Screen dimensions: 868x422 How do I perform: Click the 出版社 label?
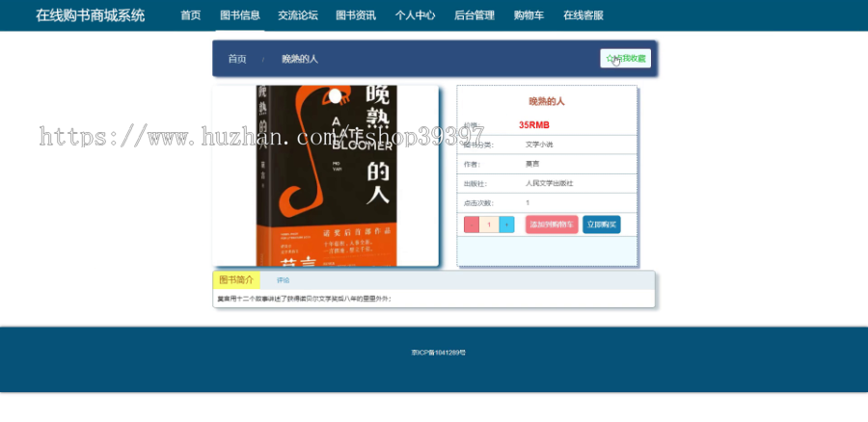475,184
